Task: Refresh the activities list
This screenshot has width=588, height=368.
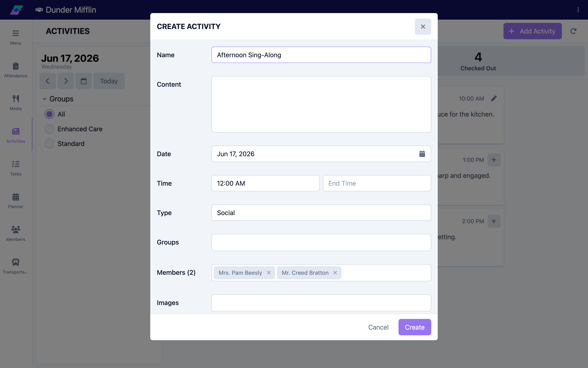Action: coord(573,31)
